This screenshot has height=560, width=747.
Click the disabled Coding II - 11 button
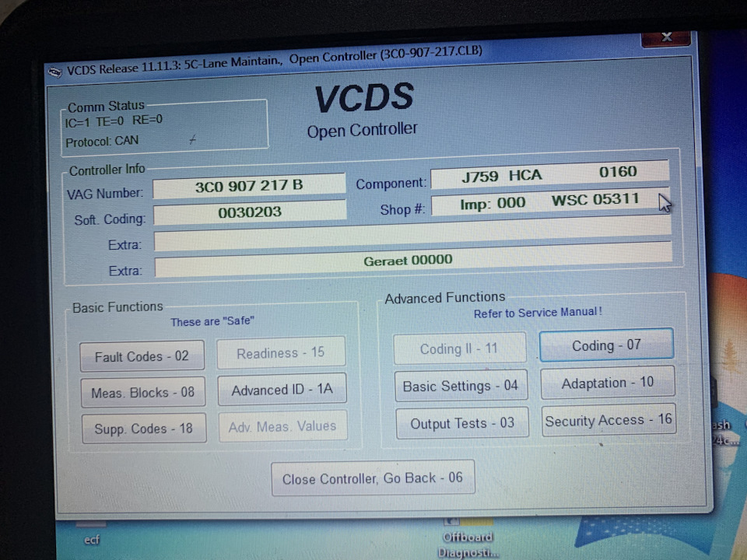point(460,348)
